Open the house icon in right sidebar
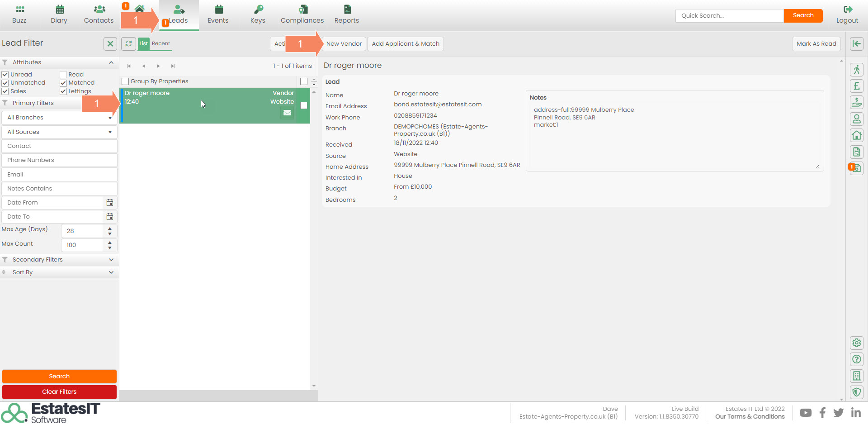 (856, 135)
